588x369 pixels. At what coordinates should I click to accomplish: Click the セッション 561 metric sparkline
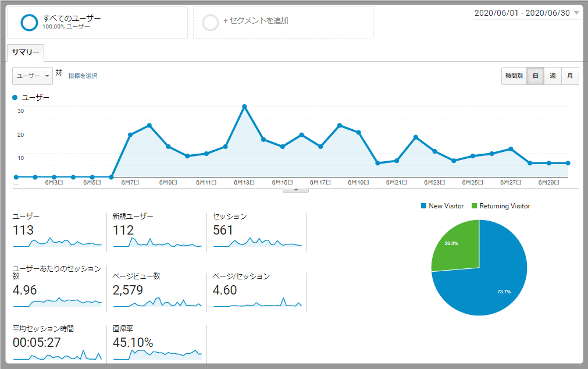tap(257, 242)
